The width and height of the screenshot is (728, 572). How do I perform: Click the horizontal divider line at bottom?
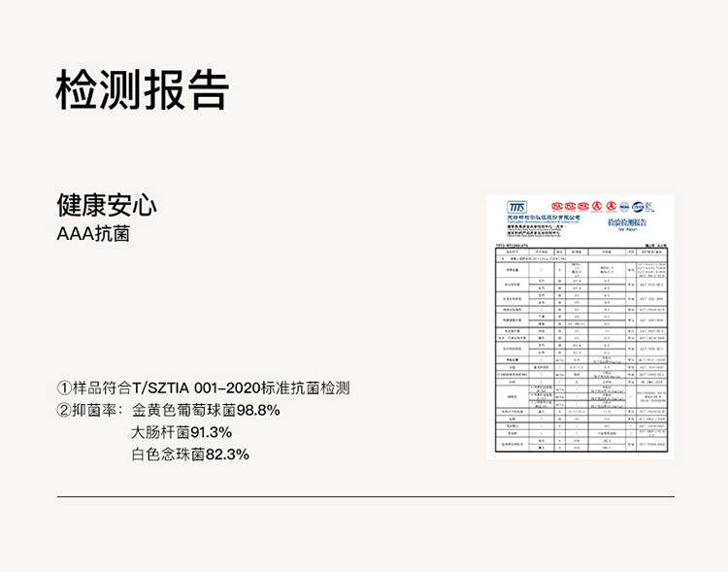(364, 497)
